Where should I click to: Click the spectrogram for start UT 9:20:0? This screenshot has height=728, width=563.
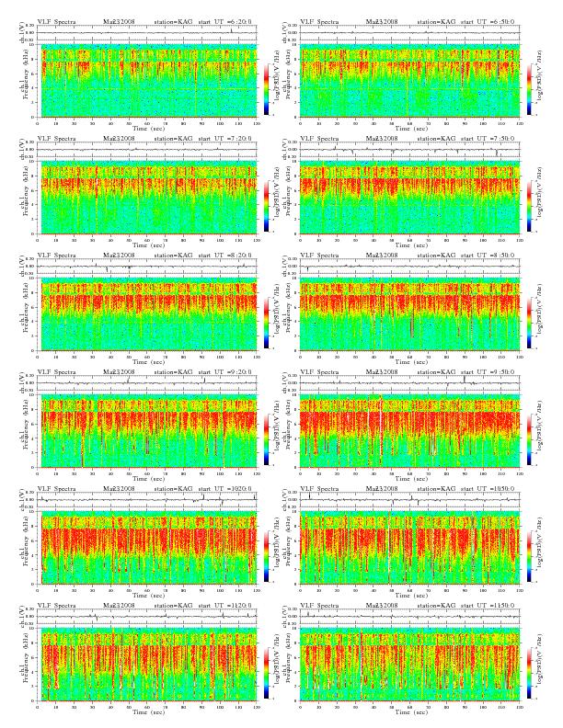point(147,431)
